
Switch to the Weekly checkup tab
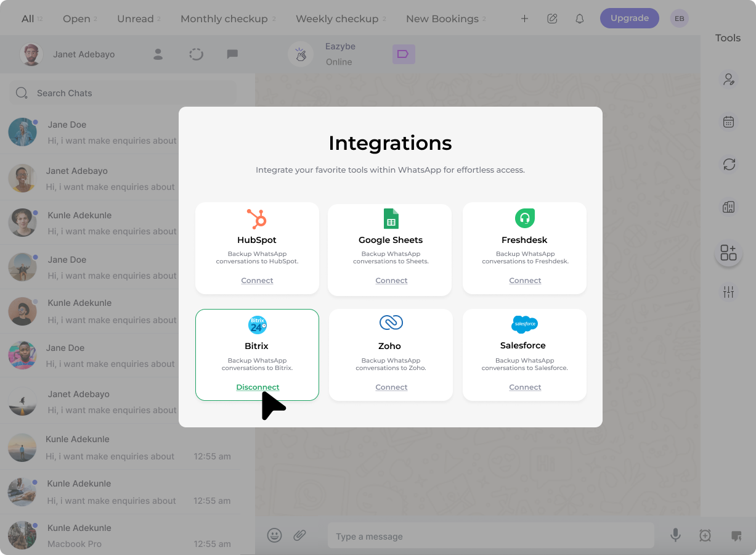[337, 18]
